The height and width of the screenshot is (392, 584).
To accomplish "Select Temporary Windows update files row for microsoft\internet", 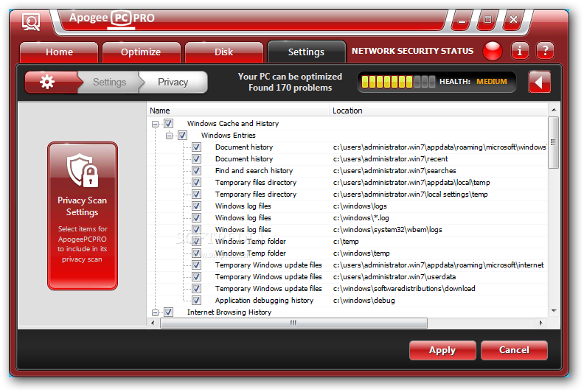I will [x=347, y=265].
